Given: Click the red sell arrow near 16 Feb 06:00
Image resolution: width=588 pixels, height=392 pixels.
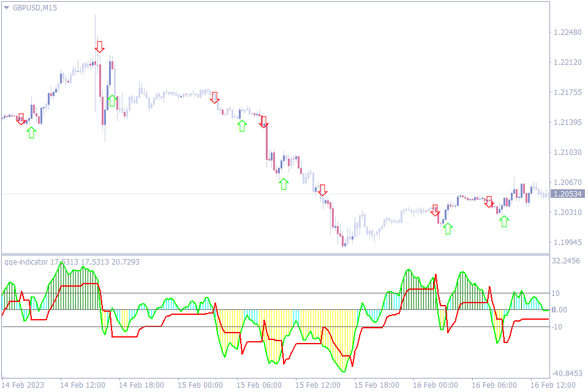Looking at the screenshot, I should coord(489,200).
